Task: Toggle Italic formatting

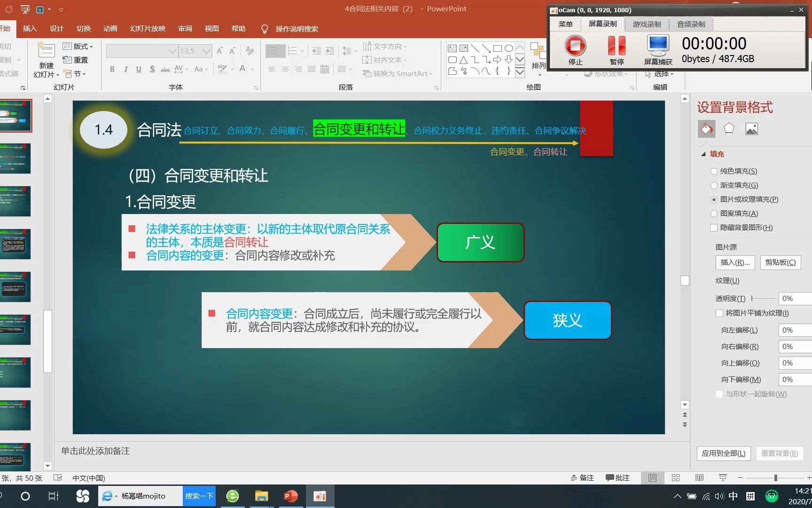Action: pos(125,69)
